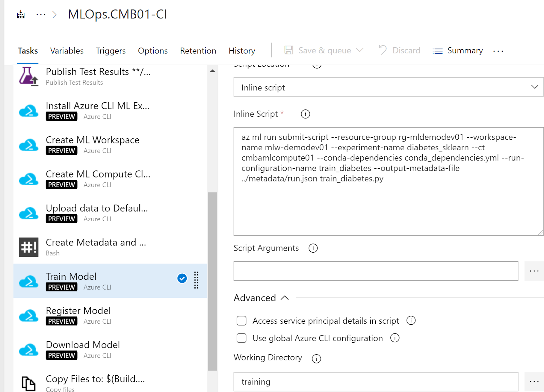The height and width of the screenshot is (392, 544).
Task: Enable Access service principal details in script
Action: pos(241,321)
